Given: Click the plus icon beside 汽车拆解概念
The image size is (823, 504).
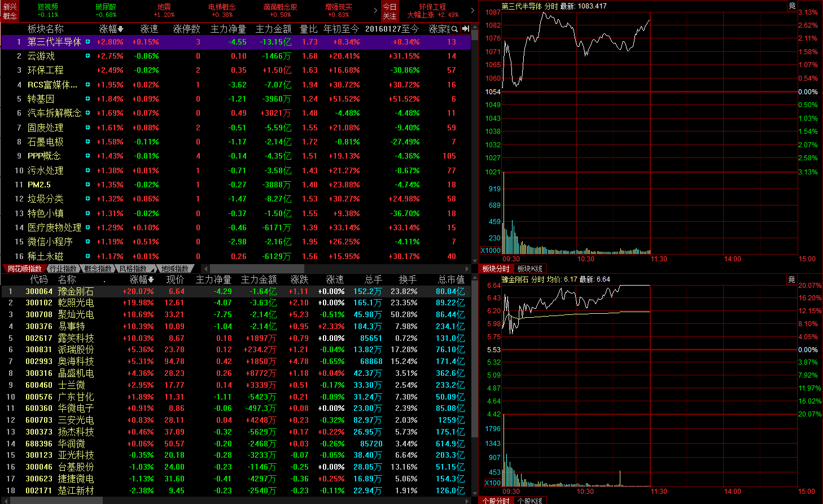Looking at the screenshot, I should pyautogui.click(x=87, y=113).
